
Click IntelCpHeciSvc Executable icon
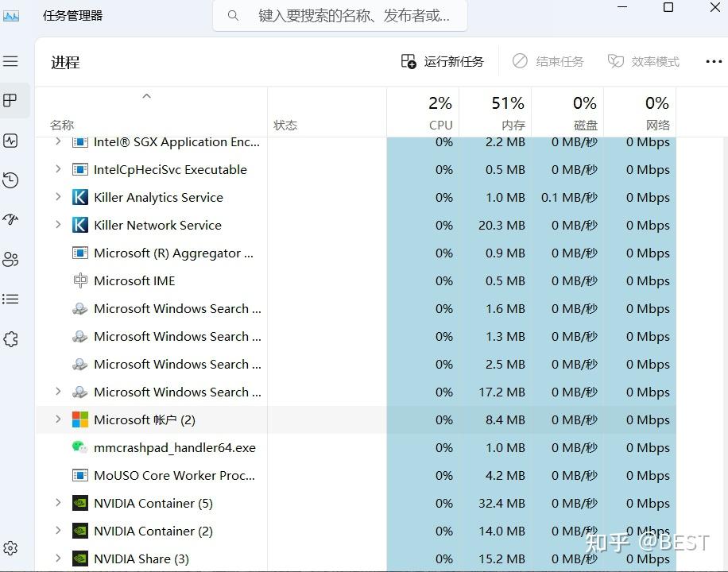79,169
